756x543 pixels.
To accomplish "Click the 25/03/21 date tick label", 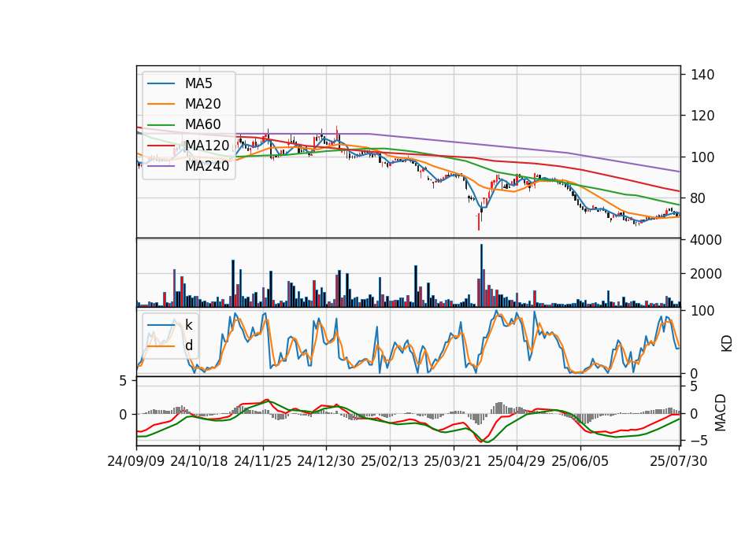I will click(x=453, y=461).
